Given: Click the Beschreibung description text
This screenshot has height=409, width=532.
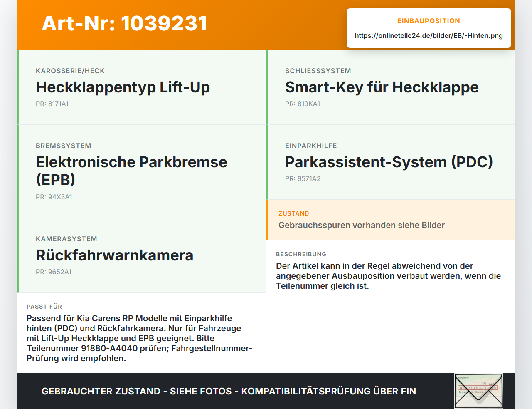Looking at the screenshot, I should click(x=388, y=276).
